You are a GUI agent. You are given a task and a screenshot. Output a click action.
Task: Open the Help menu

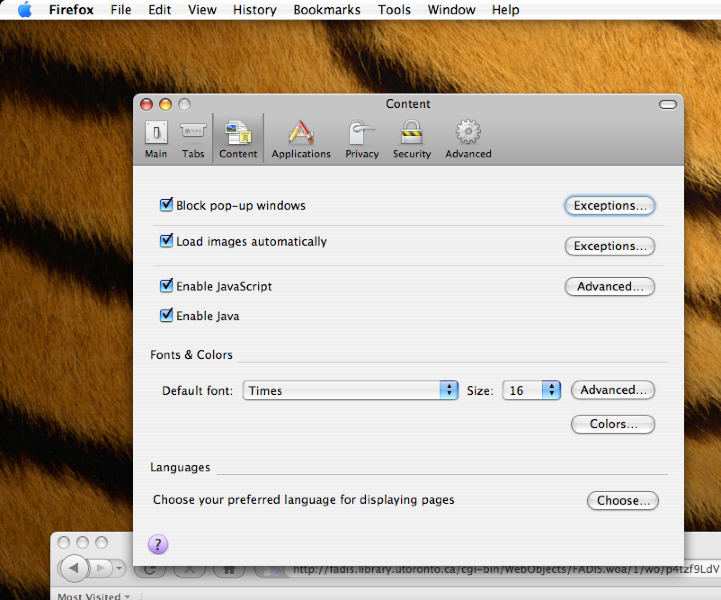[x=505, y=10]
